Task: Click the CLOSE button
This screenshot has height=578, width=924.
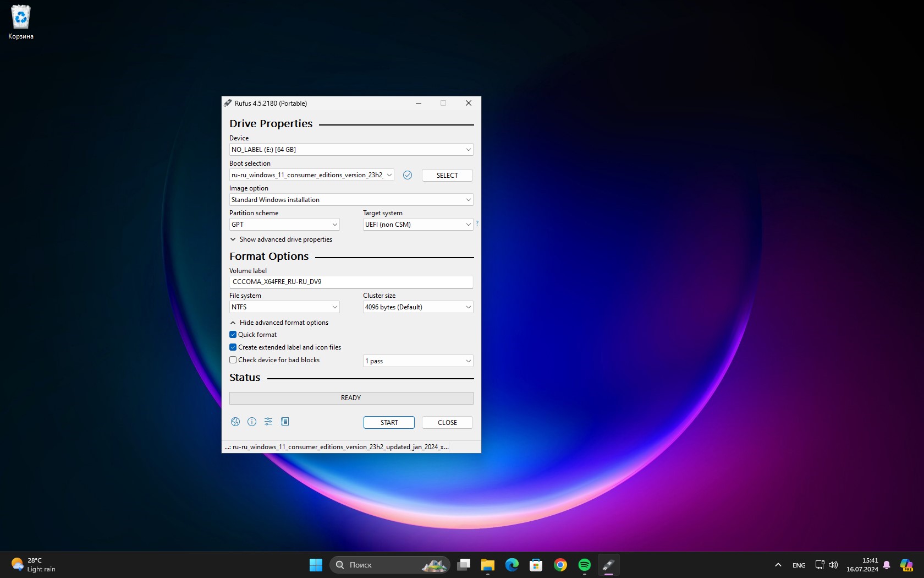Action: [447, 422]
